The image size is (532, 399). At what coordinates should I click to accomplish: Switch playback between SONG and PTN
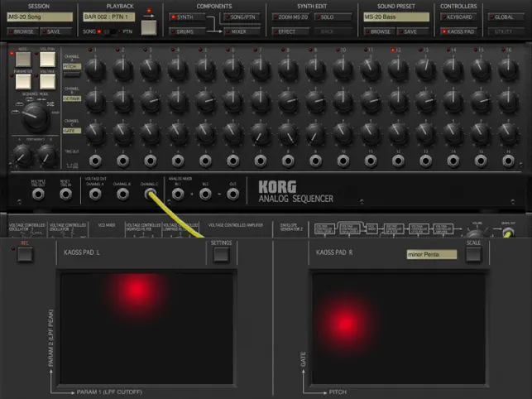tap(107, 31)
